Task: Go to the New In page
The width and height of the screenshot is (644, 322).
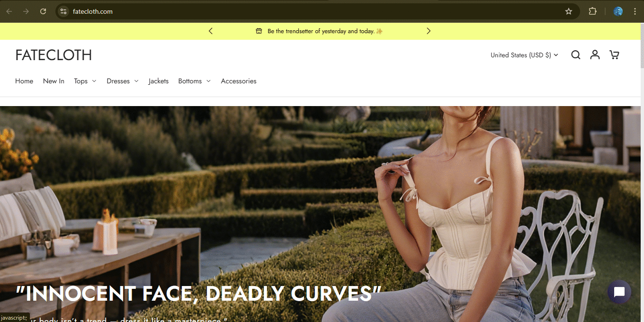Action: click(54, 81)
